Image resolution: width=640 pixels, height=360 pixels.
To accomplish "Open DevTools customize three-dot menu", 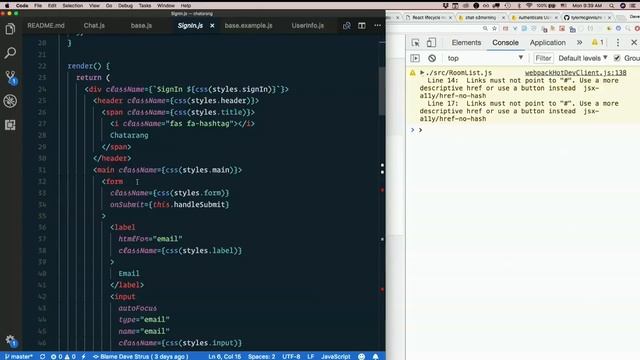I will coord(618,42).
